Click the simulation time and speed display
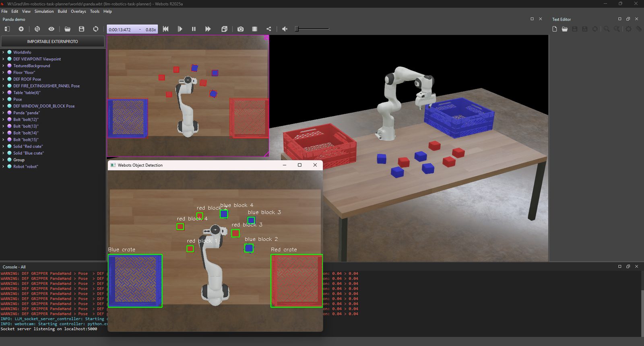The width and height of the screenshot is (644, 346). [132, 29]
